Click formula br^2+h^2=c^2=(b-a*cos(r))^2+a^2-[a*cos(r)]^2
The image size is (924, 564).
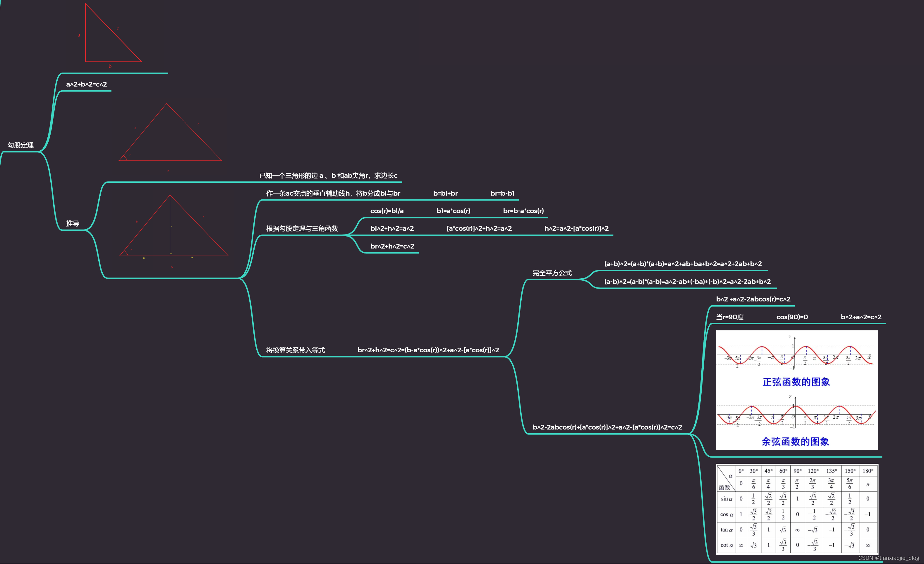[428, 350]
